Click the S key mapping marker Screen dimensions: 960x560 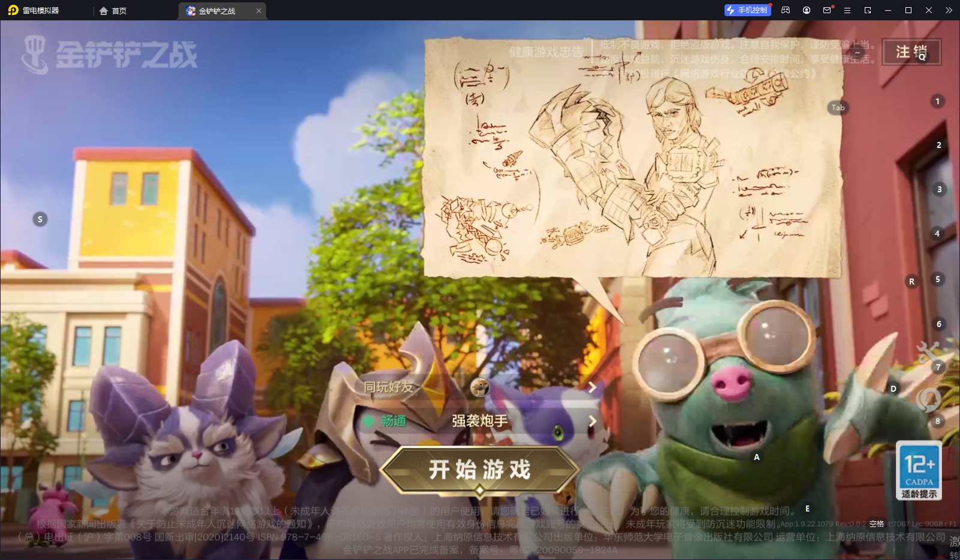[40, 219]
